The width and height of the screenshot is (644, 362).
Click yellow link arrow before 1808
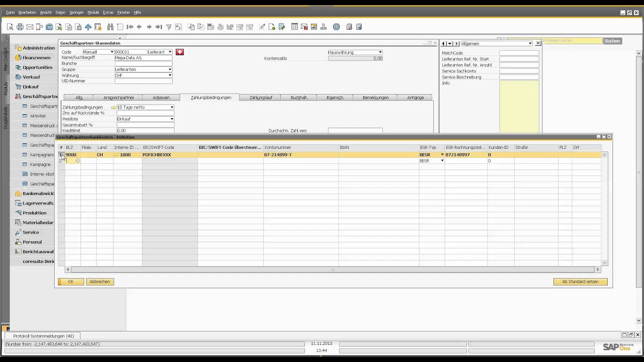pyautogui.click(x=116, y=155)
